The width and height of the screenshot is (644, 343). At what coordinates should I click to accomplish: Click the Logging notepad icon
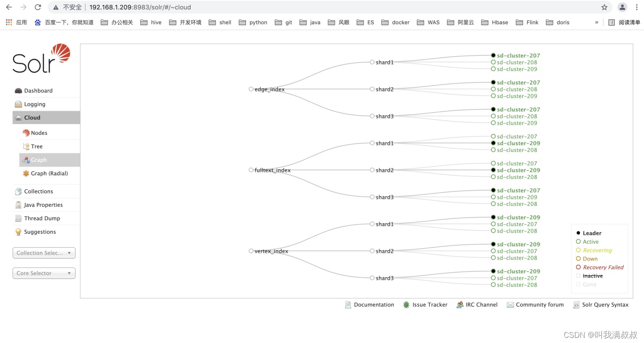point(18,104)
